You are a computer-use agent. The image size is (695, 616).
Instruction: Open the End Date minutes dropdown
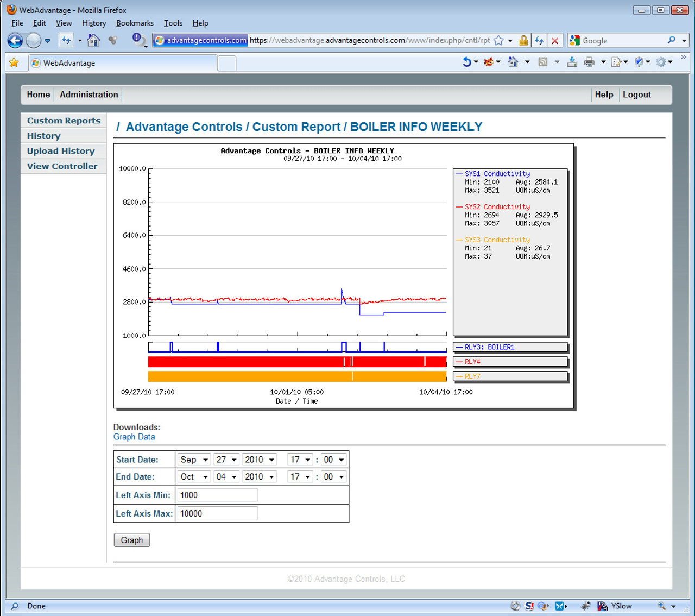pos(334,477)
